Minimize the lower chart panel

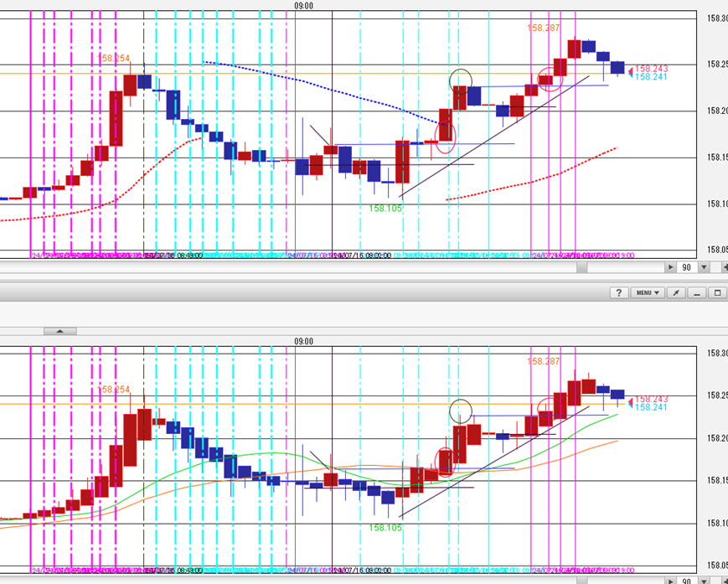click(697, 292)
